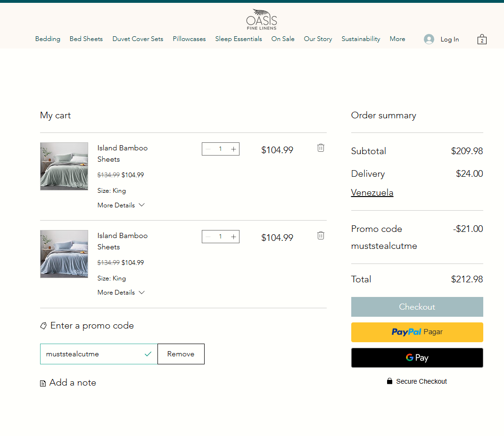Image resolution: width=504 pixels, height=436 pixels.
Task: Click Log In link
Action: [x=449, y=39]
